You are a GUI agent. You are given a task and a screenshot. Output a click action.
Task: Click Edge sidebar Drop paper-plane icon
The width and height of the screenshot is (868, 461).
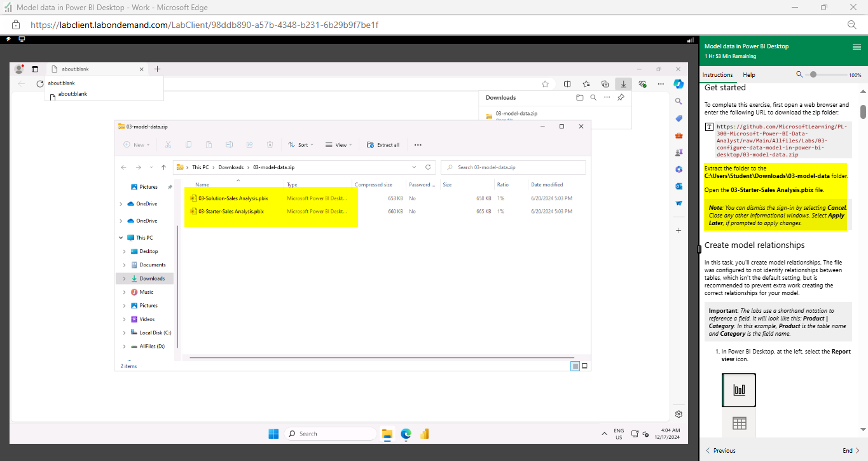[679, 203]
